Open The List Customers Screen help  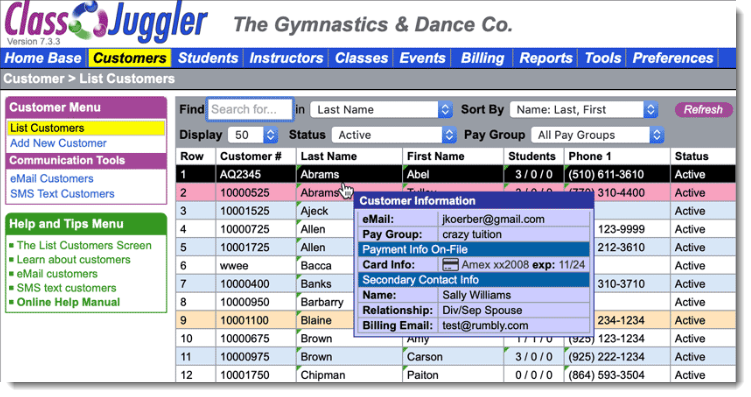pos(84,245)
